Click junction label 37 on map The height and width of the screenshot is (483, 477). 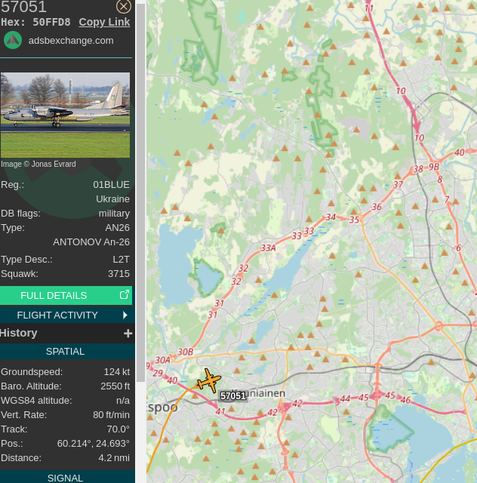(x=398, y=184)
